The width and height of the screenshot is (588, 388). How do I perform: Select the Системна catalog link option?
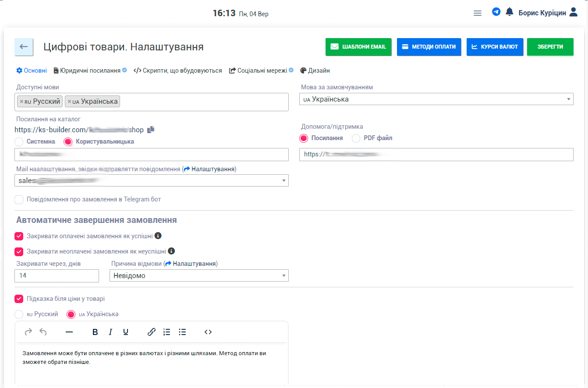tap(19, 142)
